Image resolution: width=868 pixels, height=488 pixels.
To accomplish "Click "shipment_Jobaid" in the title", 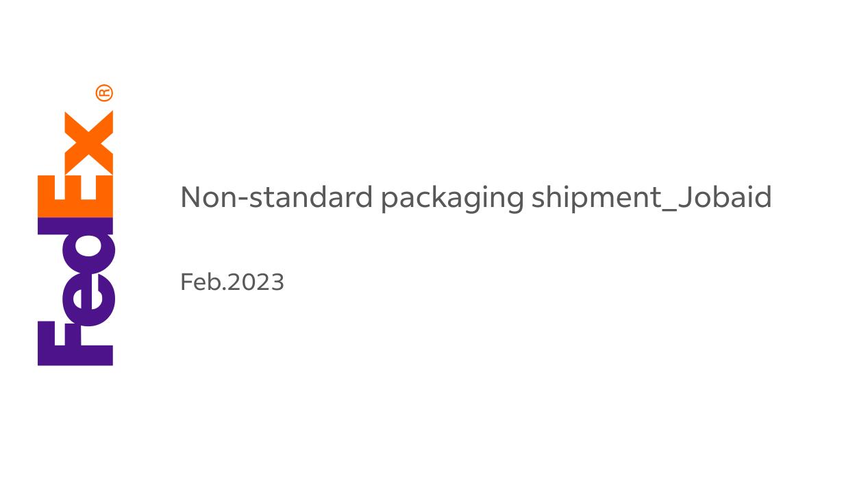I will point(651,197).
